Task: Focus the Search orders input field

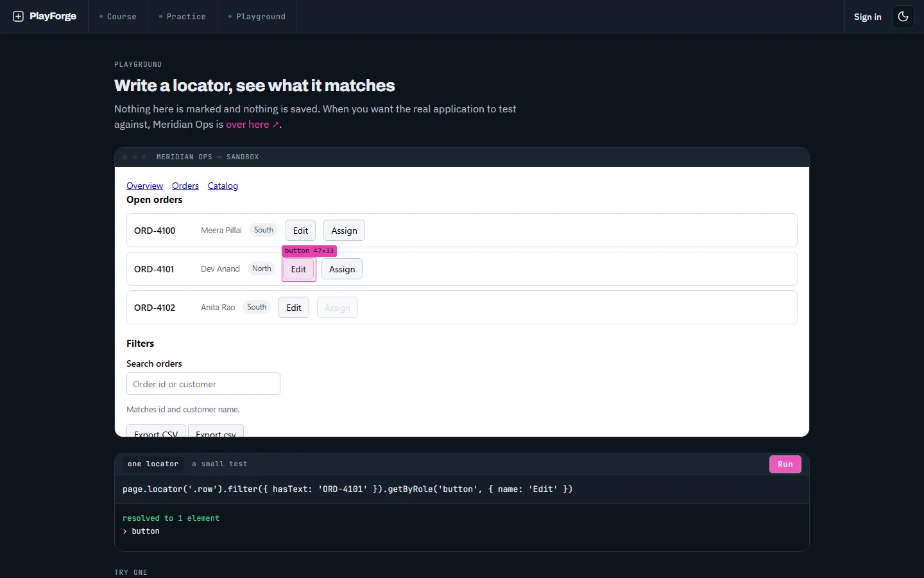Action: tap(203, 384)
